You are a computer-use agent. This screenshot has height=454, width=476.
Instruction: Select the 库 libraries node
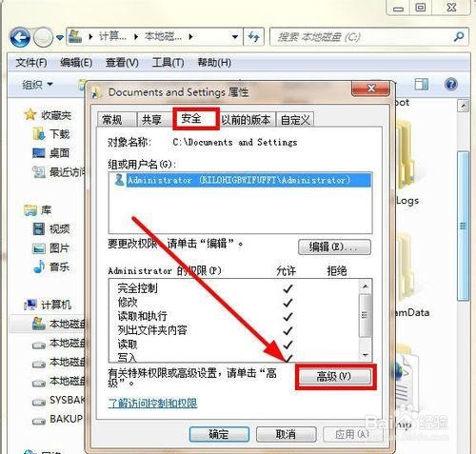(x=38, y=210)
